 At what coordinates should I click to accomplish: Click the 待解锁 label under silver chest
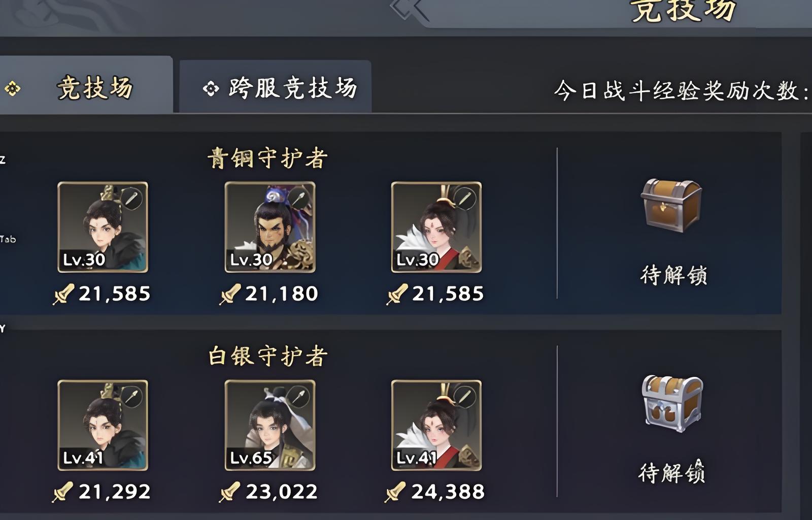[672, 472]
